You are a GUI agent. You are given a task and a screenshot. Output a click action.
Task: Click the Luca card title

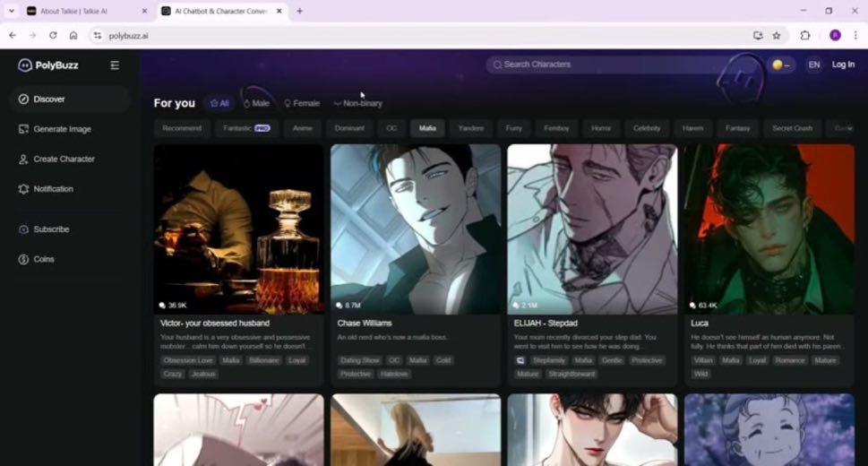[700, 323]
